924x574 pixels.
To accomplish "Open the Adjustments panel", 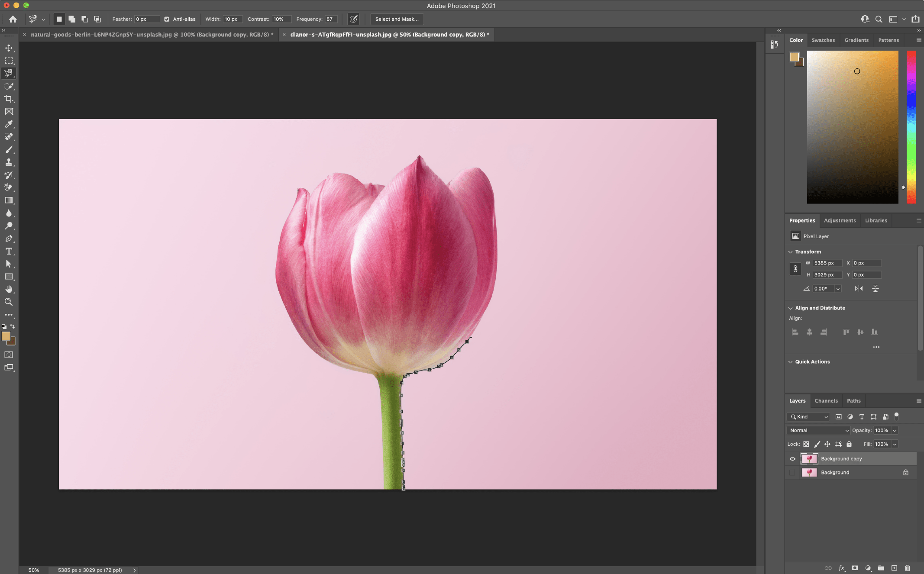I will click(x=839, y=219).
